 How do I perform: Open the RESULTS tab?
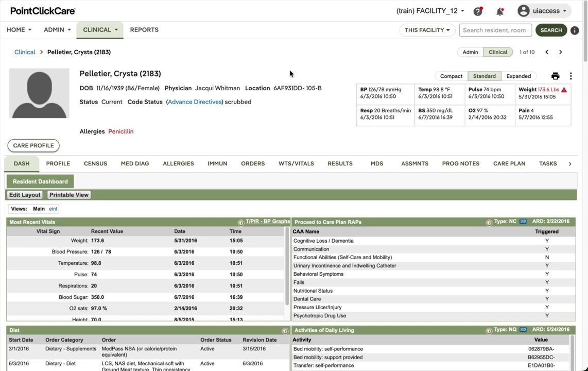point(340,164)
